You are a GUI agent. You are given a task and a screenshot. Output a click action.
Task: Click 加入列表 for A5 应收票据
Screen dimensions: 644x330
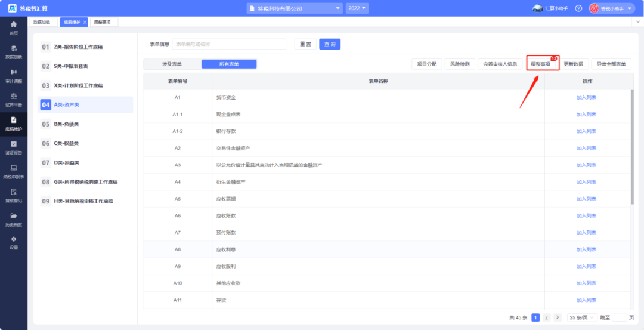click(x=586, y=199)
